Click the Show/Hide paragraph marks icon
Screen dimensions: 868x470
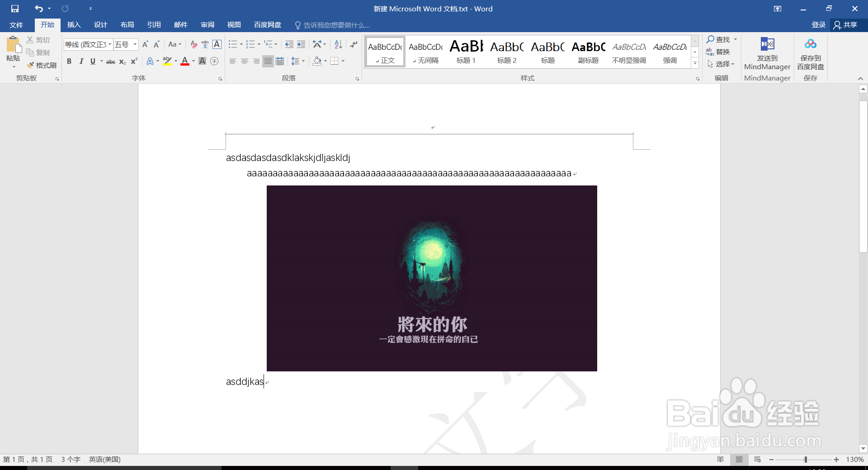[353, 44]
